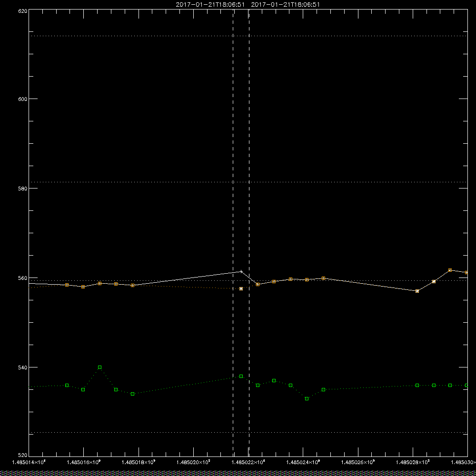Click the 1.485016×10⁹ x-axis label
The image size is (476, 476).
(x=83, y=462)
